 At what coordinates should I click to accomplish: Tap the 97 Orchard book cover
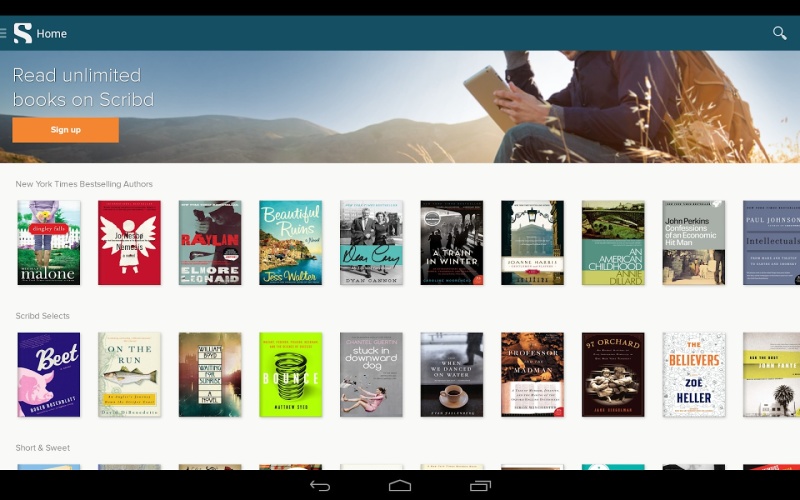click(x=613, y=375)
